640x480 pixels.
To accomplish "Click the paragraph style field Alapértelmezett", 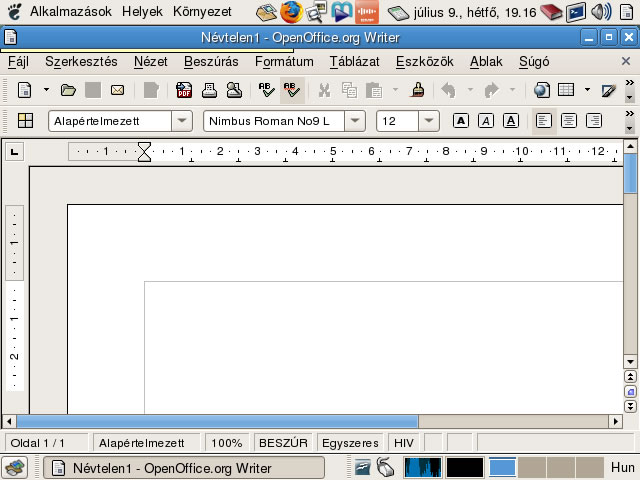I will tap(110, 121).
